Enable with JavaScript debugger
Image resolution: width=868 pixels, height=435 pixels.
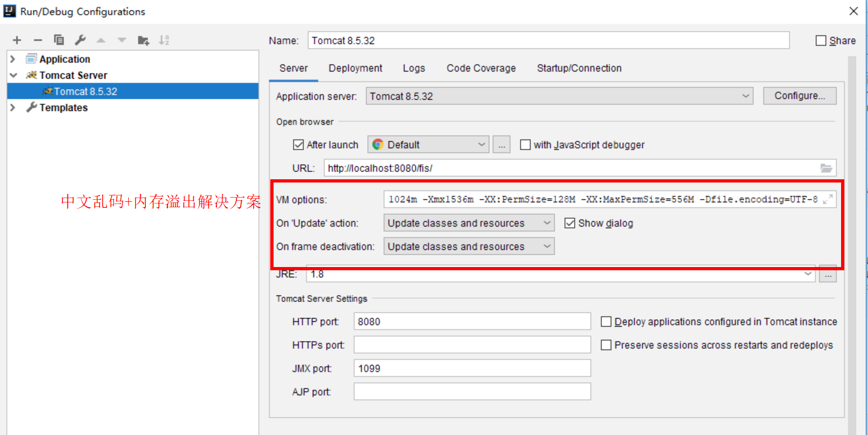click(x=525, y=144)
